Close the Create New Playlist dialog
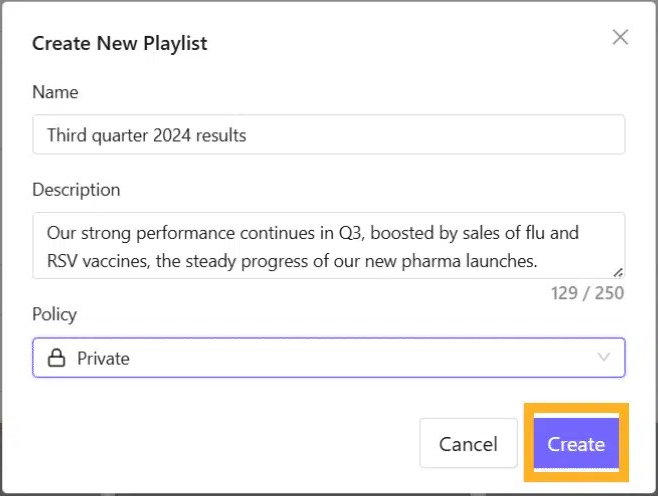This screenshot has width=658, height=496. (x=620, y=38)
